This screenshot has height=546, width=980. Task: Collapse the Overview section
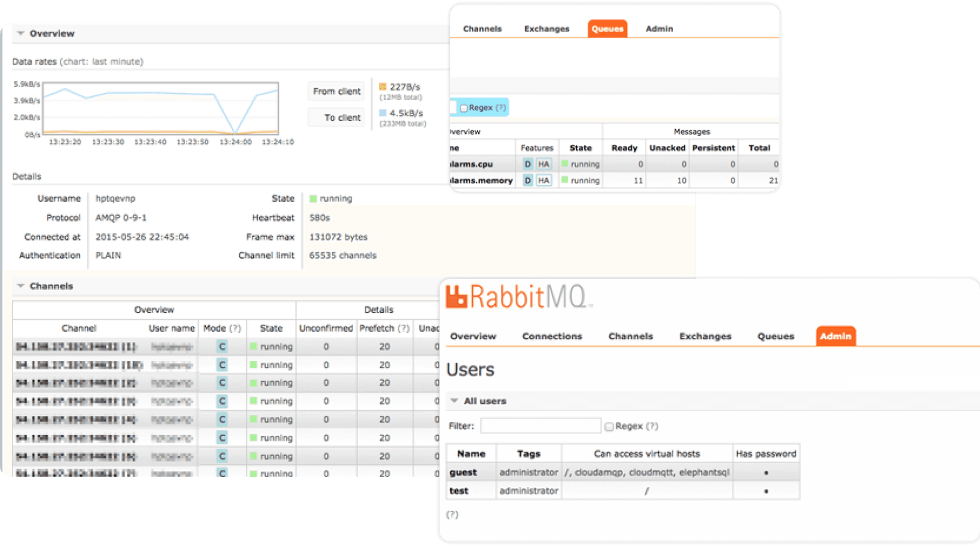pos(21,34)
